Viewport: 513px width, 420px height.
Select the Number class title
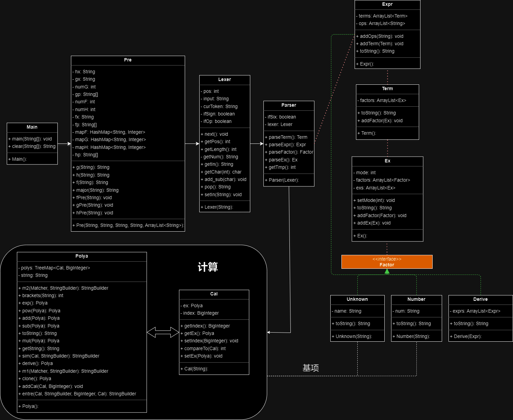tap(416, 299)
